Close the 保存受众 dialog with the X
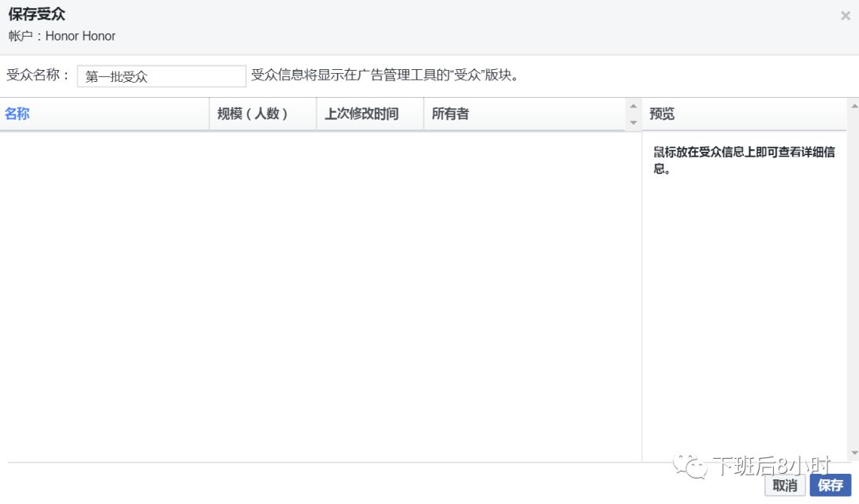The height and width of the screenshot is (504, 859). [x=845, y=16]
